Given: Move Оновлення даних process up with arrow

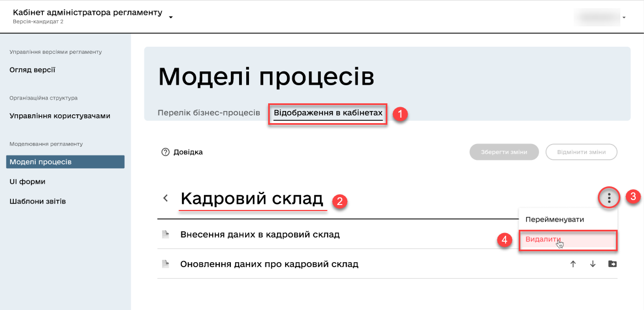Looking at the screenshot, I should [x=573, y=264].
